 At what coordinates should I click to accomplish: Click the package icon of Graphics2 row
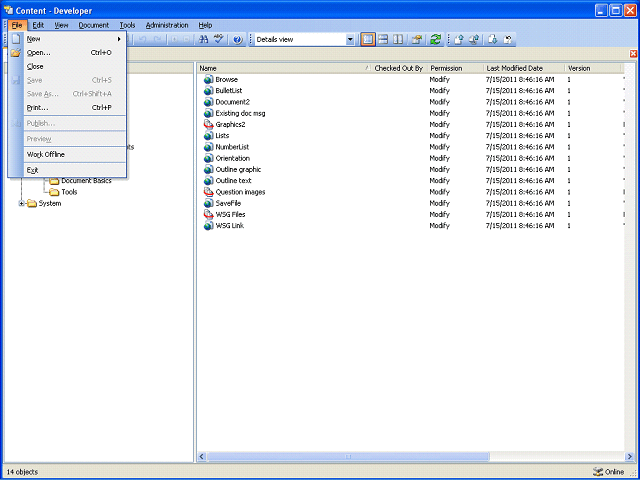pyautogui.click(x=209, y=124)
